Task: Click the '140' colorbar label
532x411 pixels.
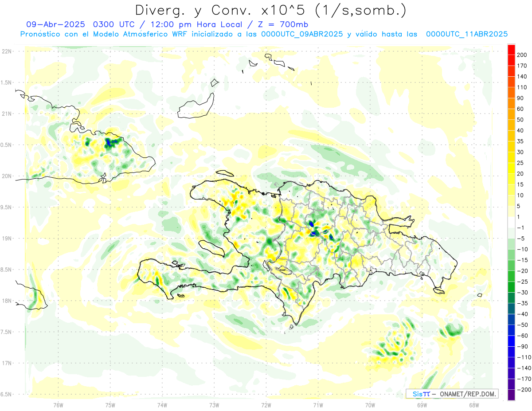Action: point(523,77)
